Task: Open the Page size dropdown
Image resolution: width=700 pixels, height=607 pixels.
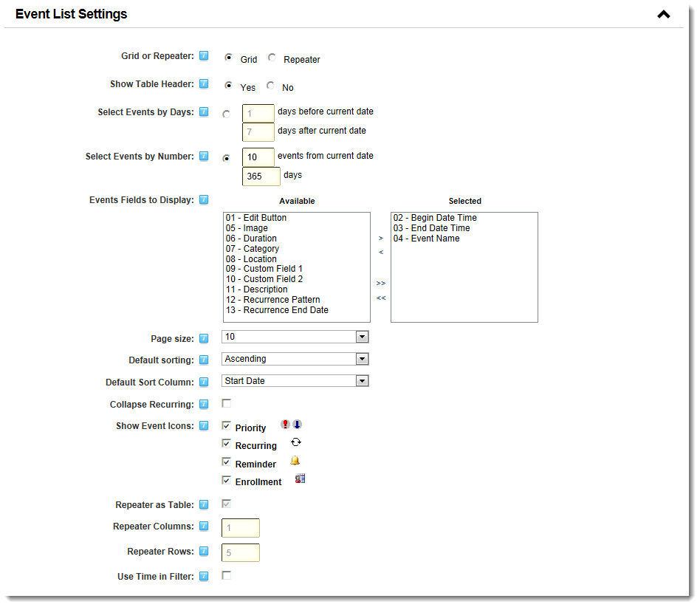Action: click(x=363, y=337)
